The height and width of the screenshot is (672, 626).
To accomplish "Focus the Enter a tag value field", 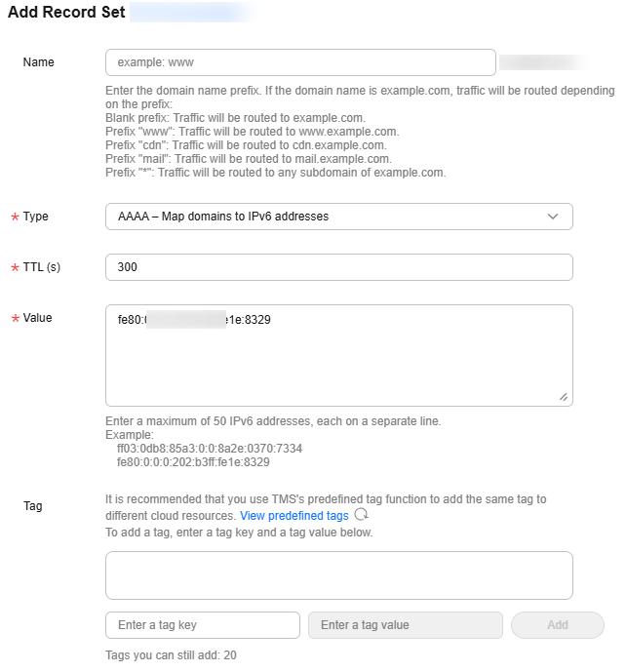I will coord(406,625).
